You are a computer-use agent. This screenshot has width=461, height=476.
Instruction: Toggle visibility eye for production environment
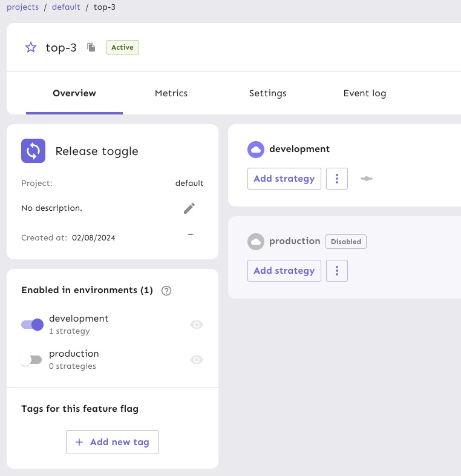(x=197, y=360)
